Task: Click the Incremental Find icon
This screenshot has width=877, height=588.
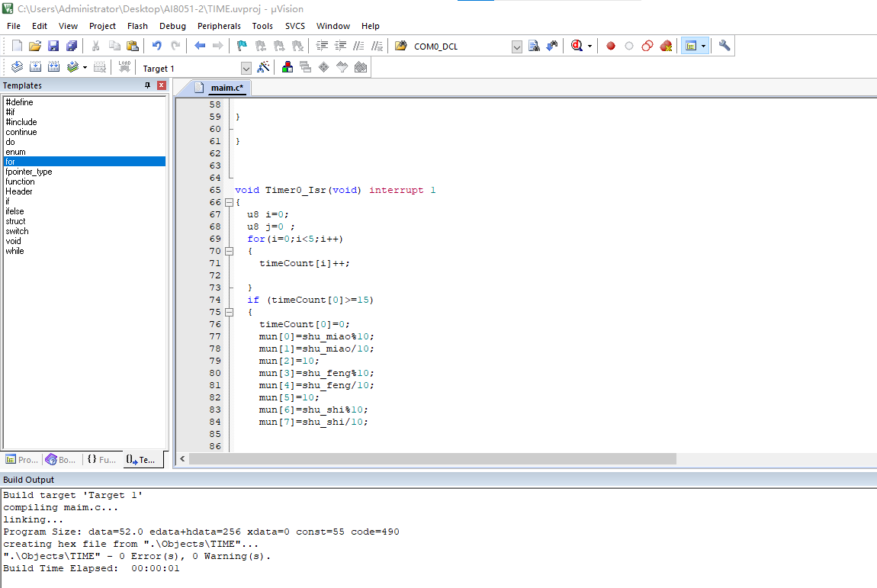Action: pyautogui.click(x=552, y=46)
